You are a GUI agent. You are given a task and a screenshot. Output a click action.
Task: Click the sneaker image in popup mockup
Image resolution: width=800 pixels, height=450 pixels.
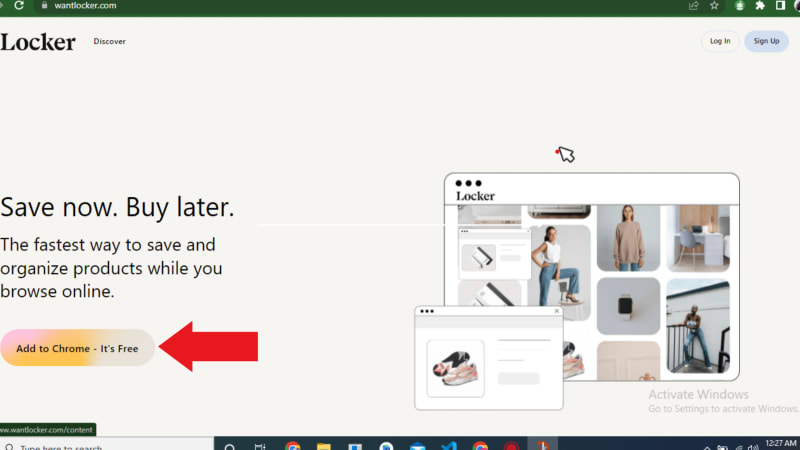455,368
